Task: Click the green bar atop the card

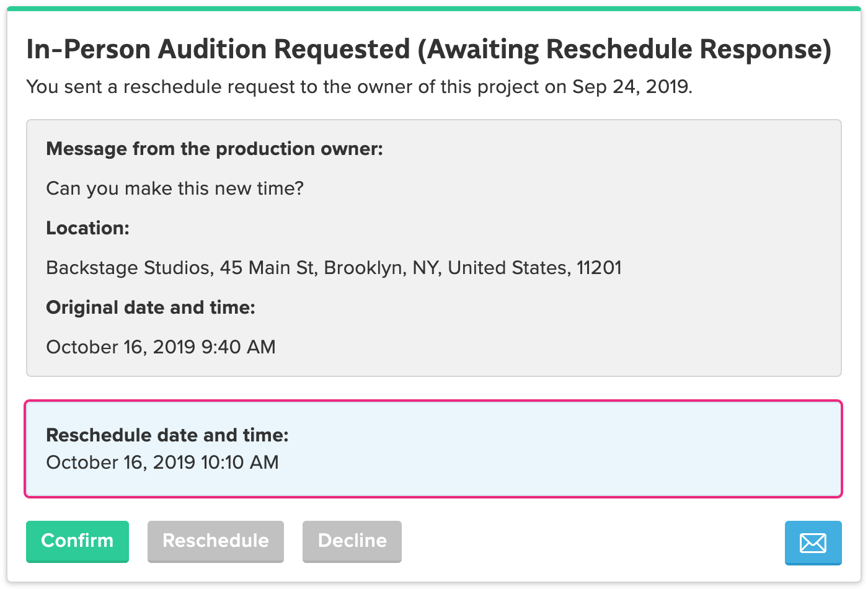Action: (x=434, y=9)
